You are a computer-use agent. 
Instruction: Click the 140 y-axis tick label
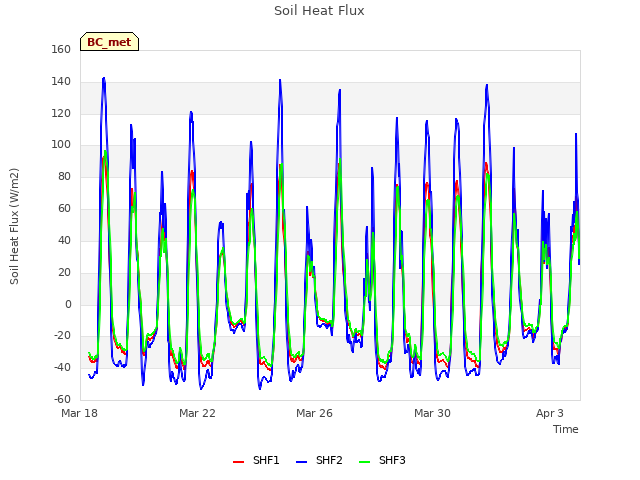coord(61,82)
